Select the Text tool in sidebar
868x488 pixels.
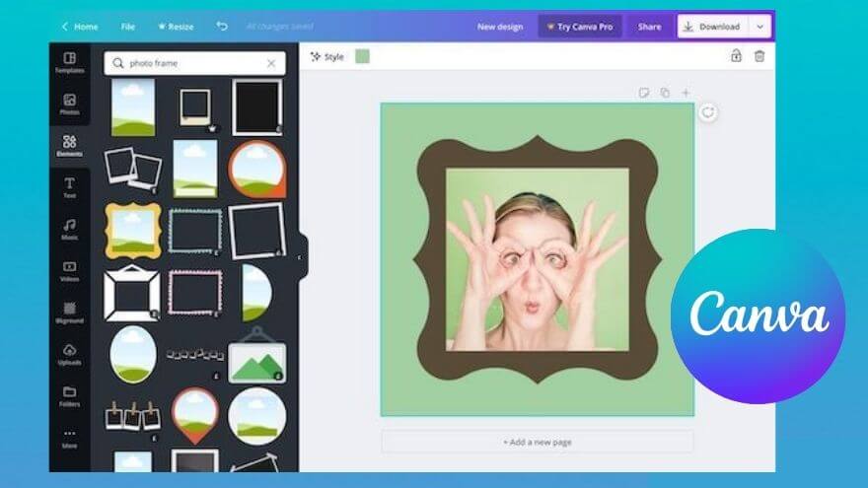[x=69, y=187]
